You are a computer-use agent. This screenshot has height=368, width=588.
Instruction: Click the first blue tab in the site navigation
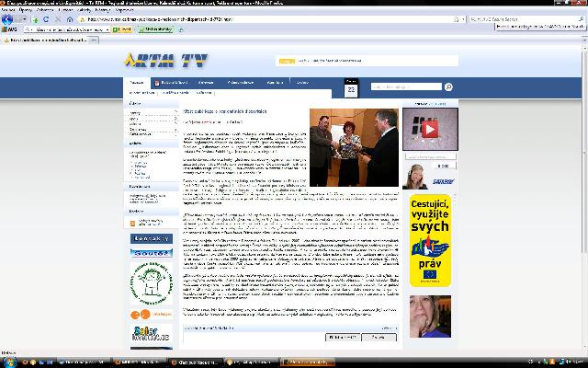136,82
